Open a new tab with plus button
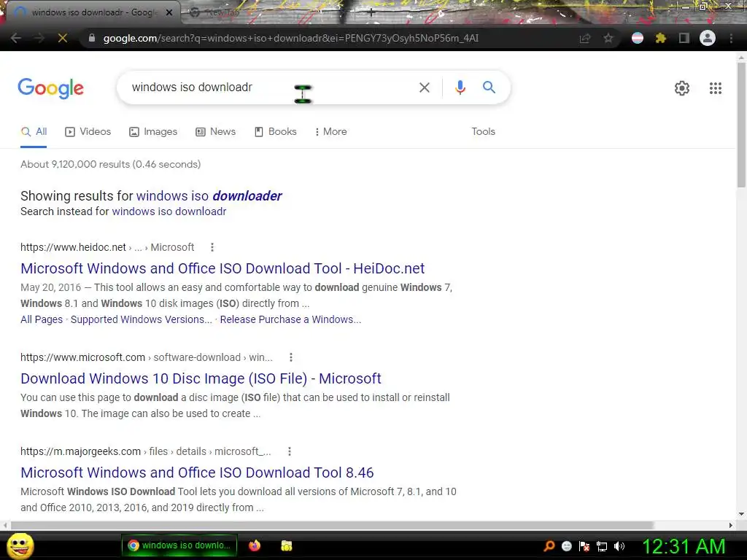 click(x=371, y=12)
